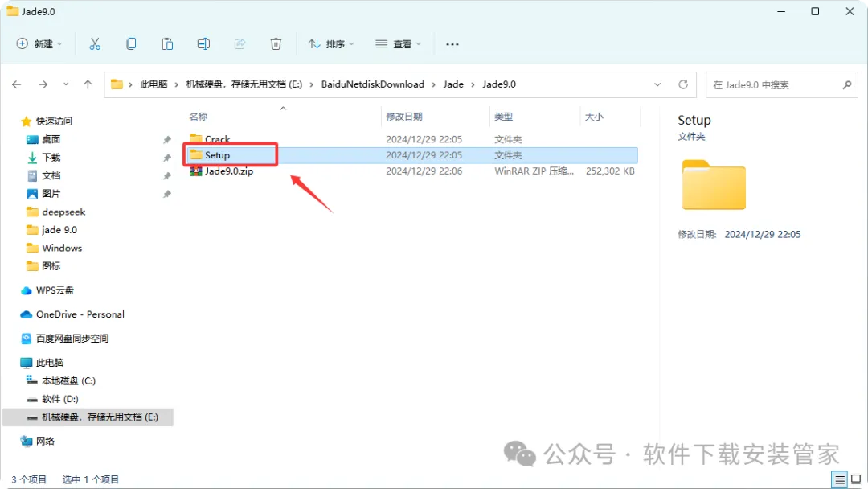Click the 252,302 KB size cell
The height and width of the screenshot is (489, 868).
pos(610,171)
